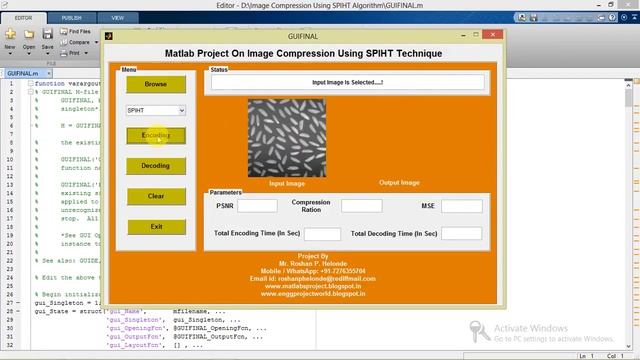
Task: Click the Encoding button
Action: (156, 136)
